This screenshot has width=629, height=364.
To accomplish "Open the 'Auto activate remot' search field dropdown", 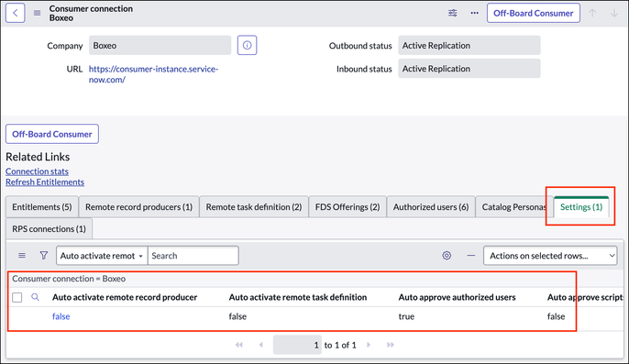I will [x=102, y=256].
